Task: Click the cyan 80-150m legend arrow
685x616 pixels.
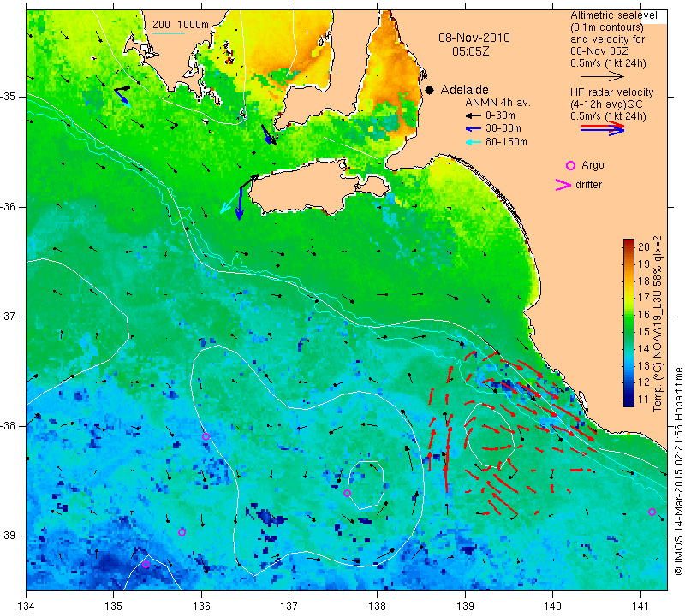Action: coord(474,142)
